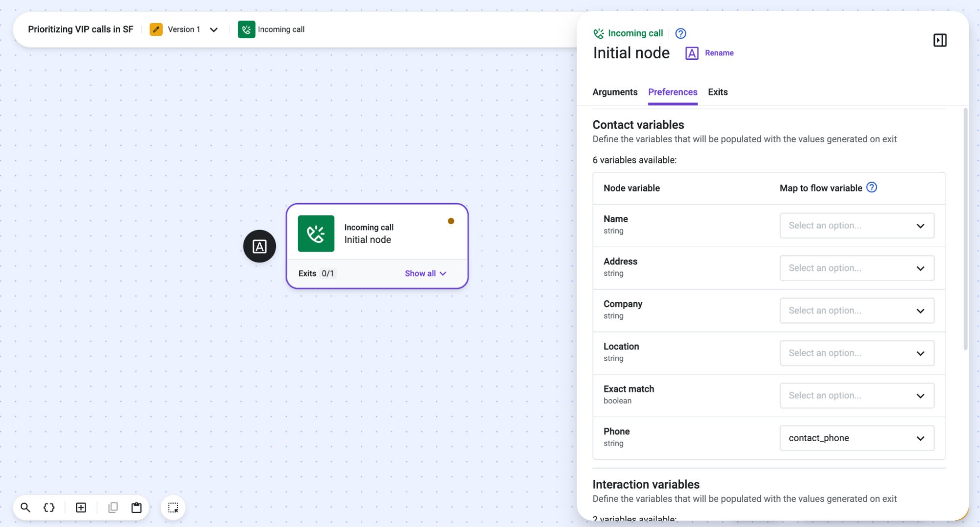980x527 pixels.
Task: Collapse the side panel with the panel icon
Action: pos(940,40)
